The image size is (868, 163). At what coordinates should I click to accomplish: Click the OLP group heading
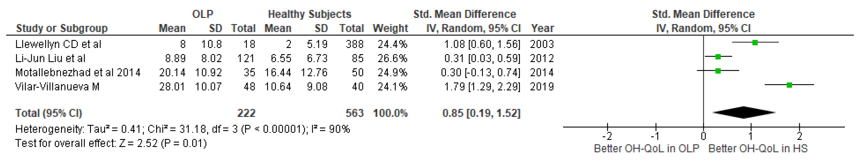(202, 14)
